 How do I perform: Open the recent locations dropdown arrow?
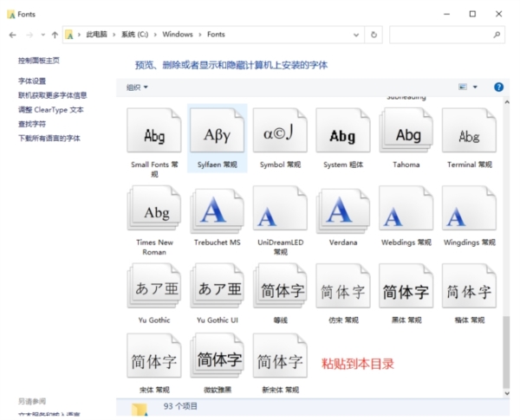(x=42, y=35)
